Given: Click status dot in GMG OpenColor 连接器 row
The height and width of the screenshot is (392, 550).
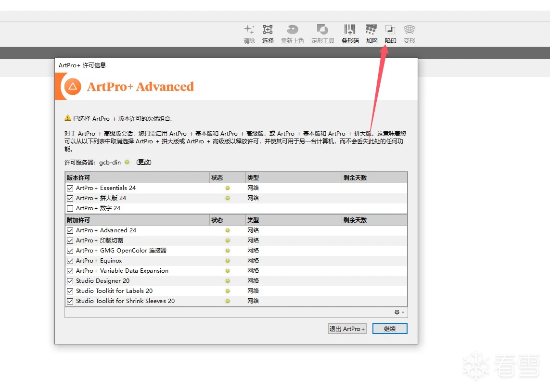Looking at the screenshot, I should click(228, 251).
